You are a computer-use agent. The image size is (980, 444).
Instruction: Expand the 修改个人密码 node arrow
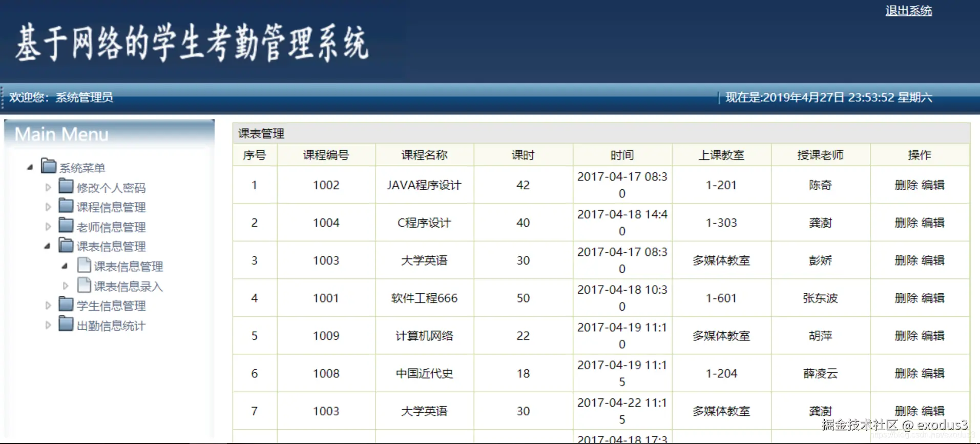click(x=48, y=188)
